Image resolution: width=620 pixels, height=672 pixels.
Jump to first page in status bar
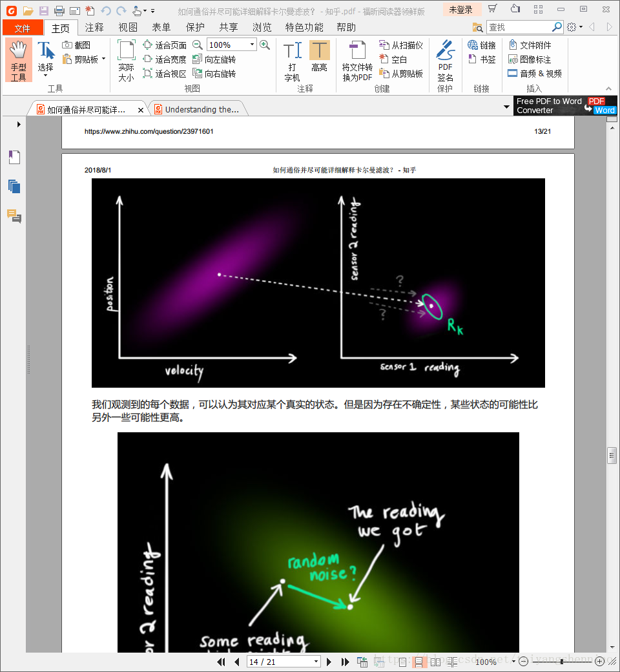click(x=222, y=662)
